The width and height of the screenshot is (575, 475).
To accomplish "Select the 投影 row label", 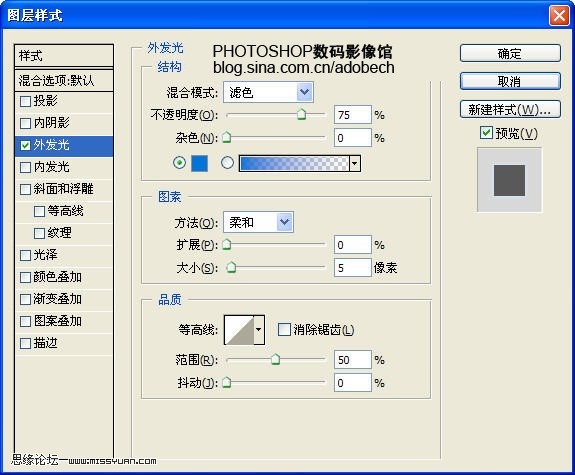I will 45,101.
